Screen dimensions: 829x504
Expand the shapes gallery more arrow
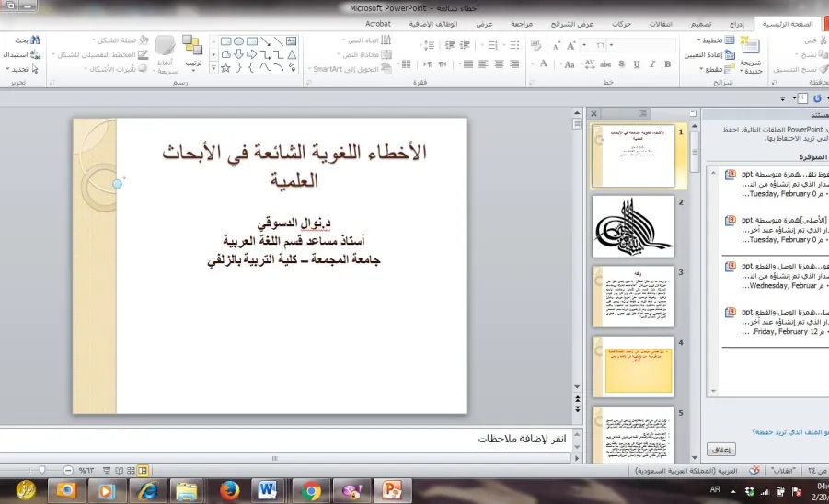point(213,68)
